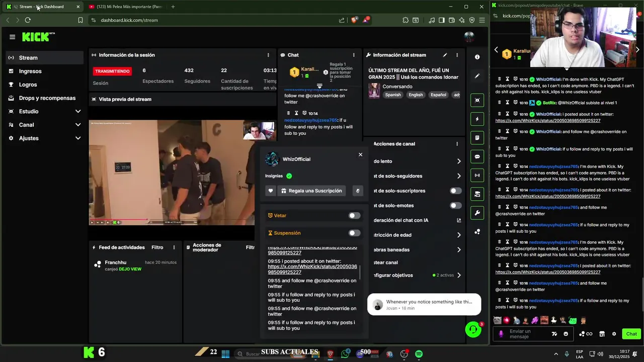This screenshot has width=644, height=362.
Task: Open slow mode settings chevron
Action: click(459, 161)
